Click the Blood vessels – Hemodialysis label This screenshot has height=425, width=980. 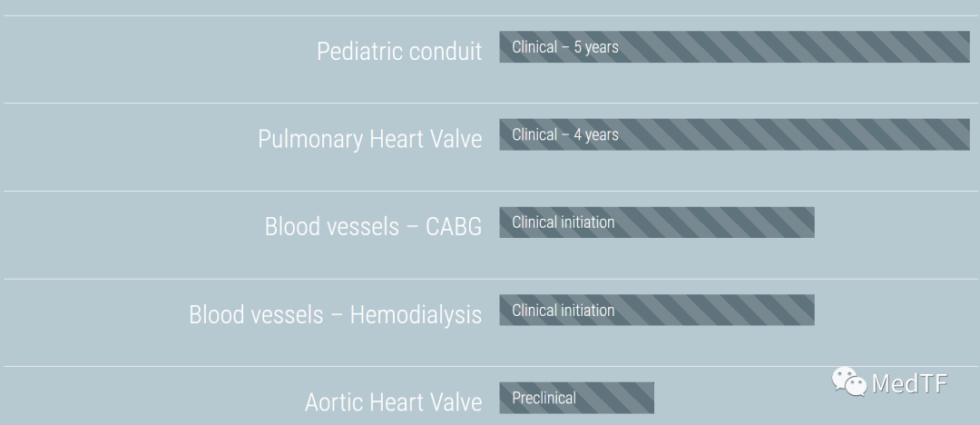tap(336, 314)
